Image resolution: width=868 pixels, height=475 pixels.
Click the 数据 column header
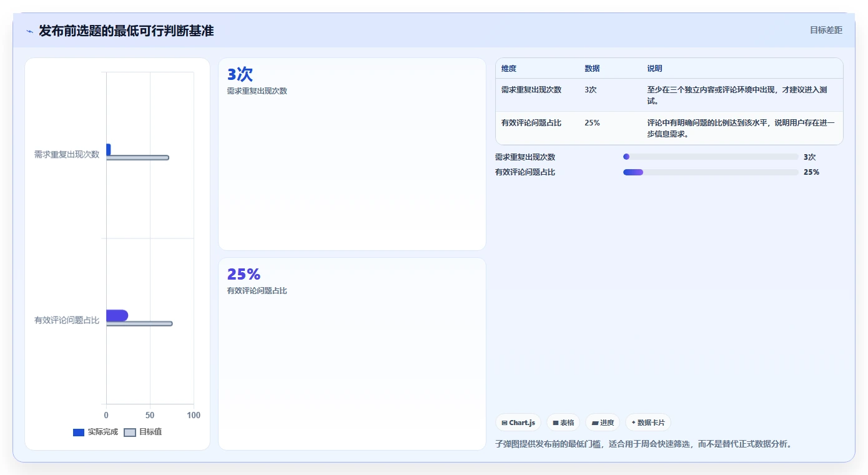(592, 69)
